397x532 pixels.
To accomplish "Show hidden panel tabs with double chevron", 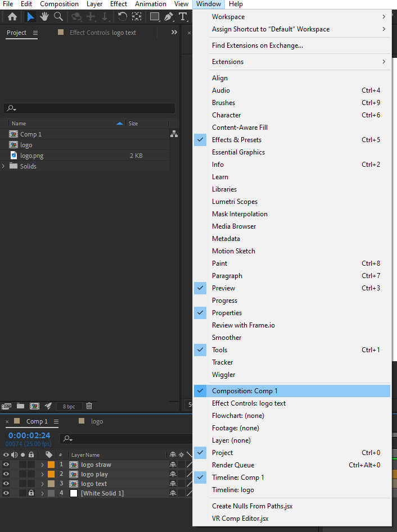I will pos(174,32).
